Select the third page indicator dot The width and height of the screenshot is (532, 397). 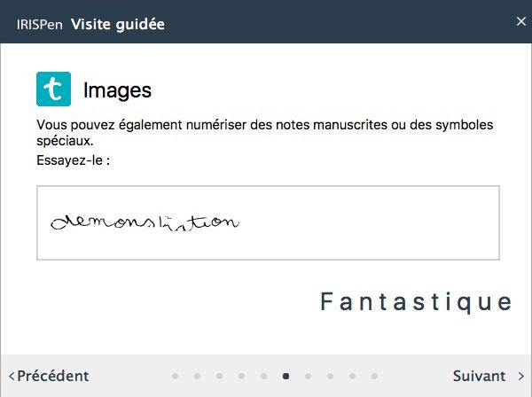click(x=219, y=376)
